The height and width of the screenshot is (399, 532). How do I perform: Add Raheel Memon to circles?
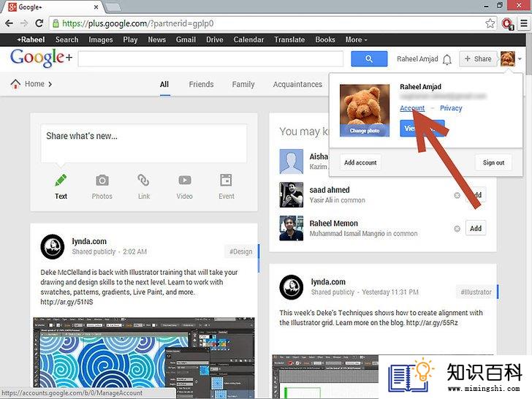tap(476, 228)
